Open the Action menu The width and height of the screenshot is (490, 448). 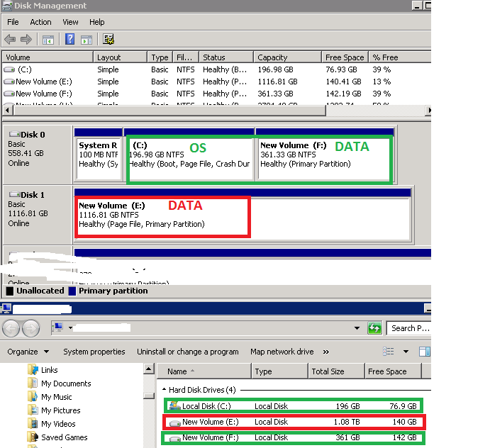(40, 22)
